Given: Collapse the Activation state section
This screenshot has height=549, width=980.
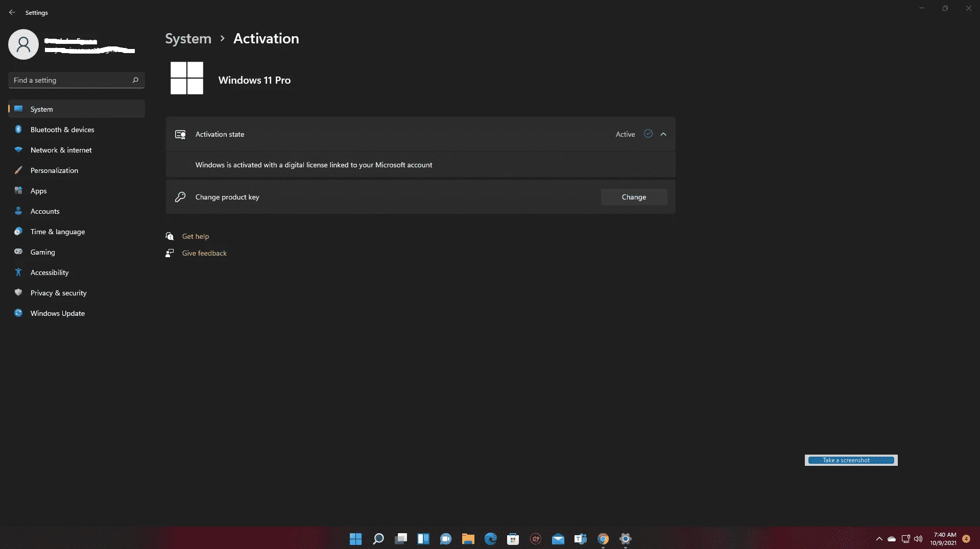Looking at the screenshot, I should tap(663, 134).
